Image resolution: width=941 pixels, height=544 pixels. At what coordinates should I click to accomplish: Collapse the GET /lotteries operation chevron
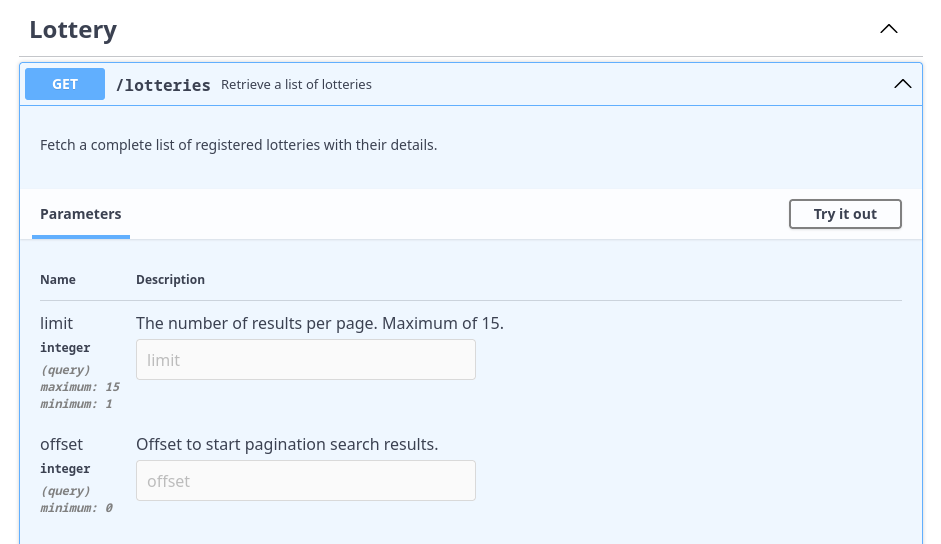point(903,84)
